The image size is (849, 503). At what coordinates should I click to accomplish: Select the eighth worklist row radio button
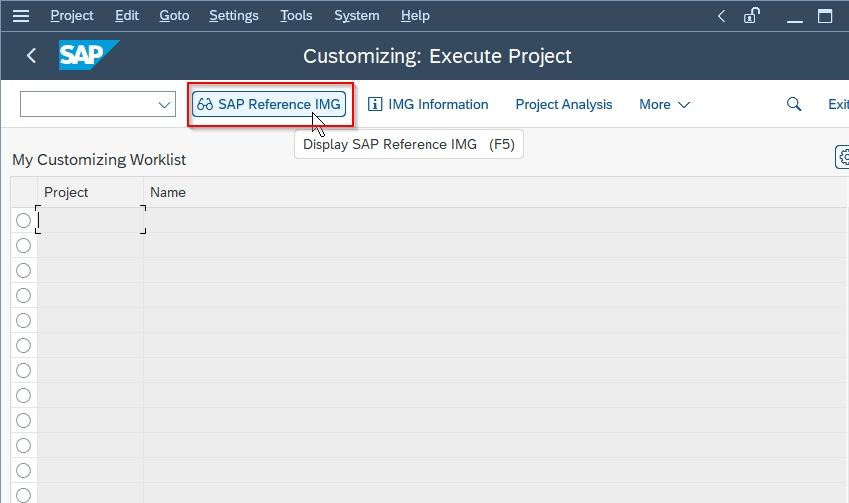[23, 395]
